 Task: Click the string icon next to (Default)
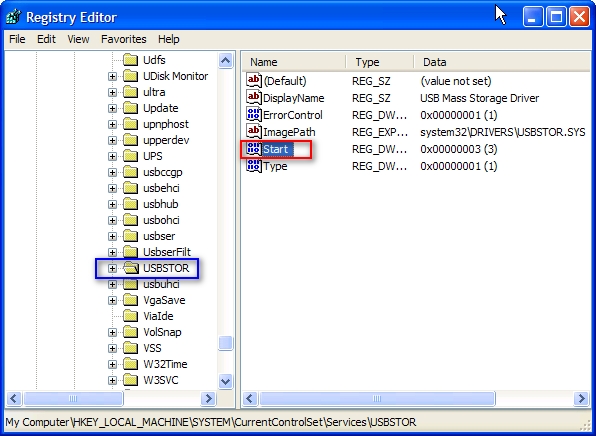[254, 80]
